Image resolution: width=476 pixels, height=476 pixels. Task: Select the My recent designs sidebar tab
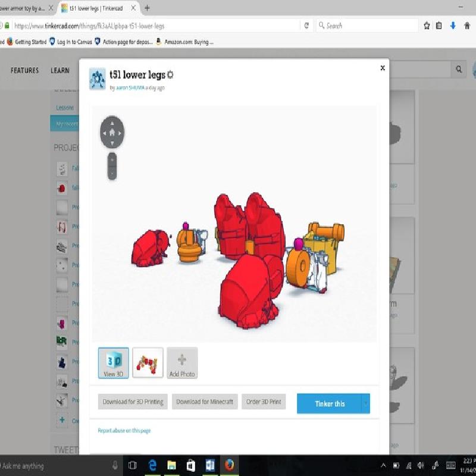click(x=65, y=124)
